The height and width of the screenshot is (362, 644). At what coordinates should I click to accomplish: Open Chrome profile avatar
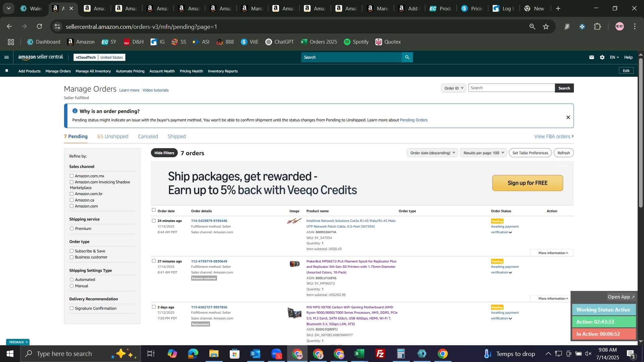click(x=620, y=26)
